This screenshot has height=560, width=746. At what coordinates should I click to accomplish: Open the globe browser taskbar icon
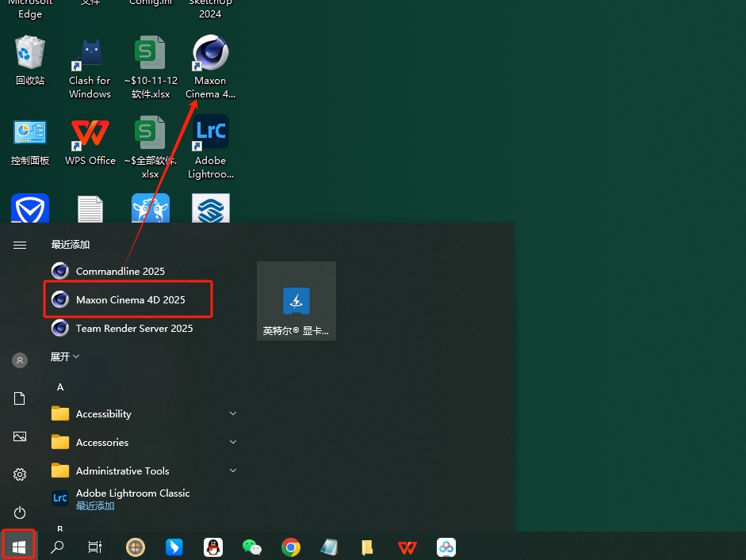(x=136, y=547)
